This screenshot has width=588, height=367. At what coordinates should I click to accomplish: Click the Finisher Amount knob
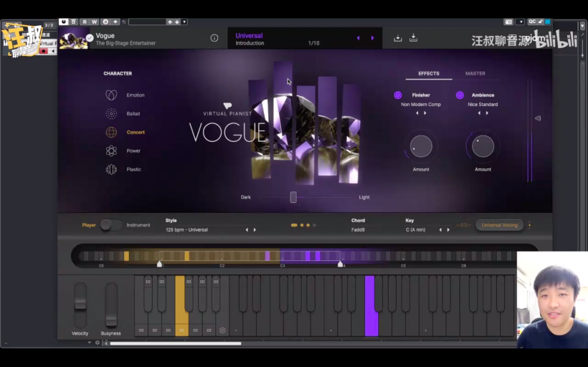421,146
